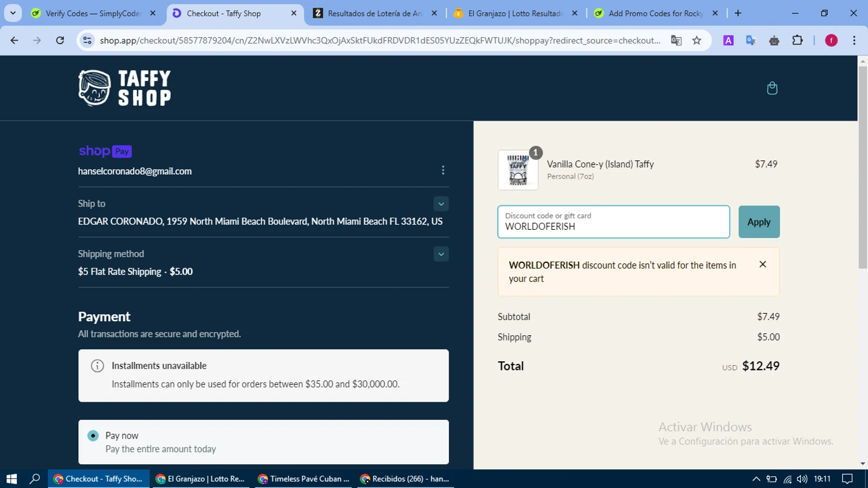Viewport: 868px width, 488px height.
Task: Expand the Ship to address dropdown
Action: pyautogui.click(x=441, y=204)
